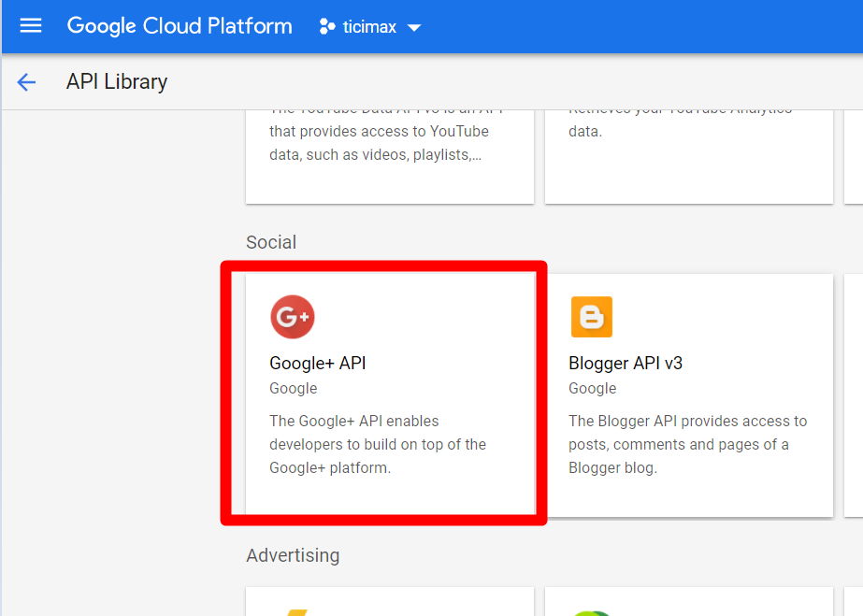Screen dimensions: 863x616
Task: Click 'Google' publisher under Google+ API
Action: tap(294, 388)
